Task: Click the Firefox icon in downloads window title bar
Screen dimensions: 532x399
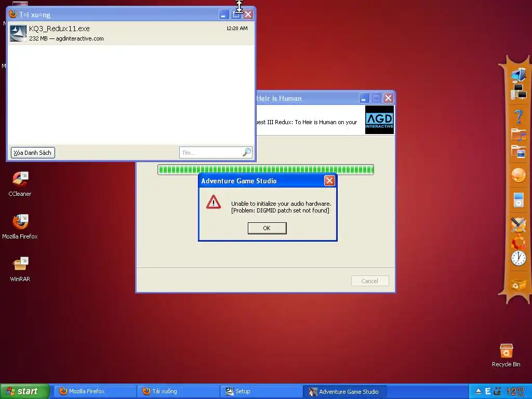Action: [13, 14]
